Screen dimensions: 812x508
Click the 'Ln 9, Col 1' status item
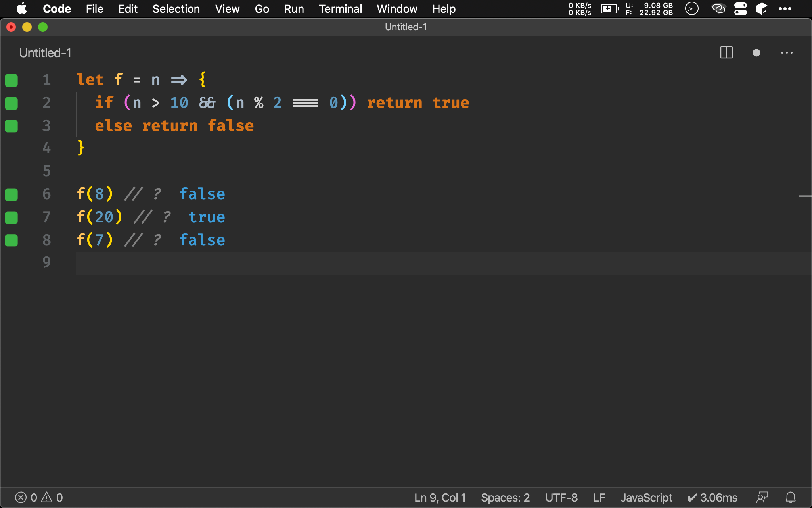(x=440, y=498)
